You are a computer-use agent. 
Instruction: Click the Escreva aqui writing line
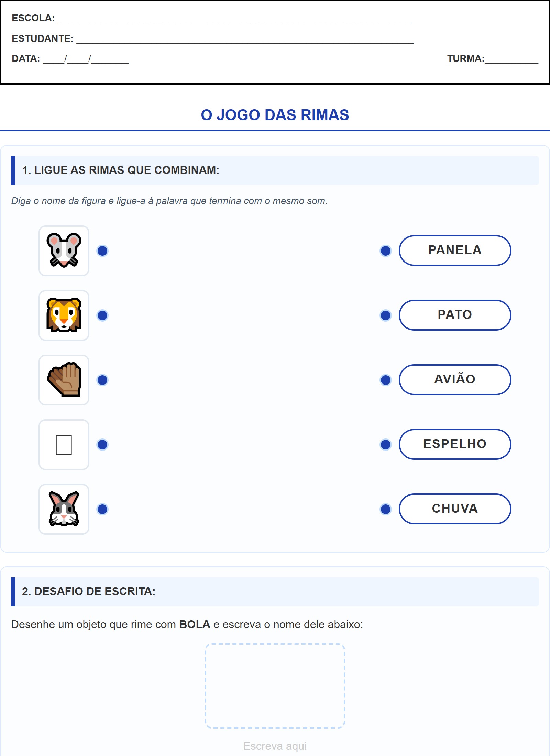point(275,746)
